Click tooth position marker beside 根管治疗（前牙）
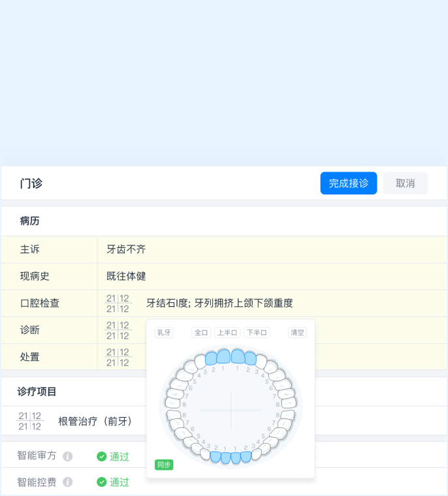This screenshot has height=496, width=448. 29,421
